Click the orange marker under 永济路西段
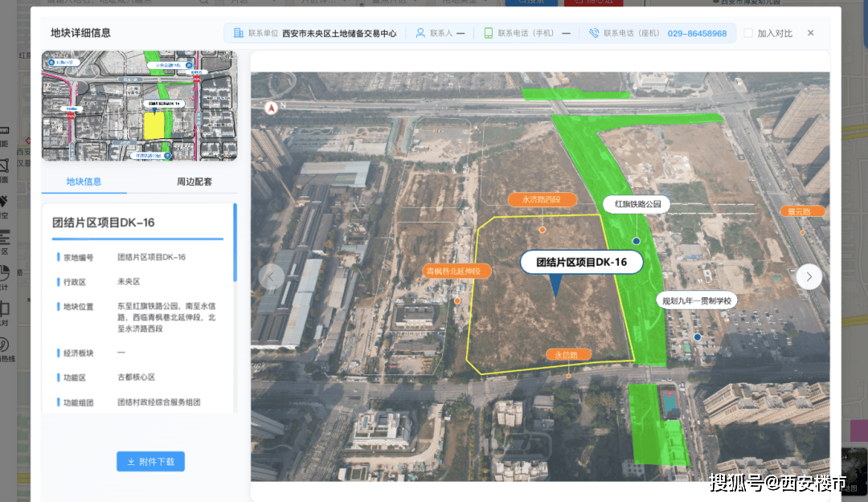 click(542, 230)
